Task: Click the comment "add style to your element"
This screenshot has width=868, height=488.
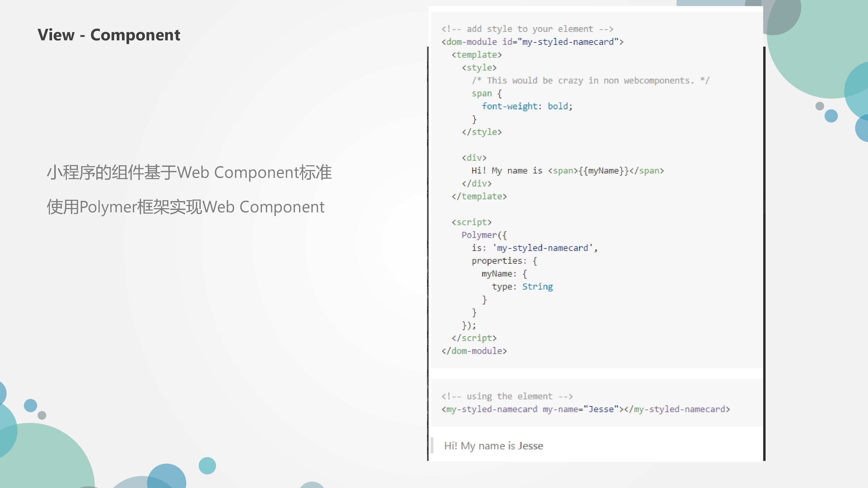Action: tap(527, 29)
